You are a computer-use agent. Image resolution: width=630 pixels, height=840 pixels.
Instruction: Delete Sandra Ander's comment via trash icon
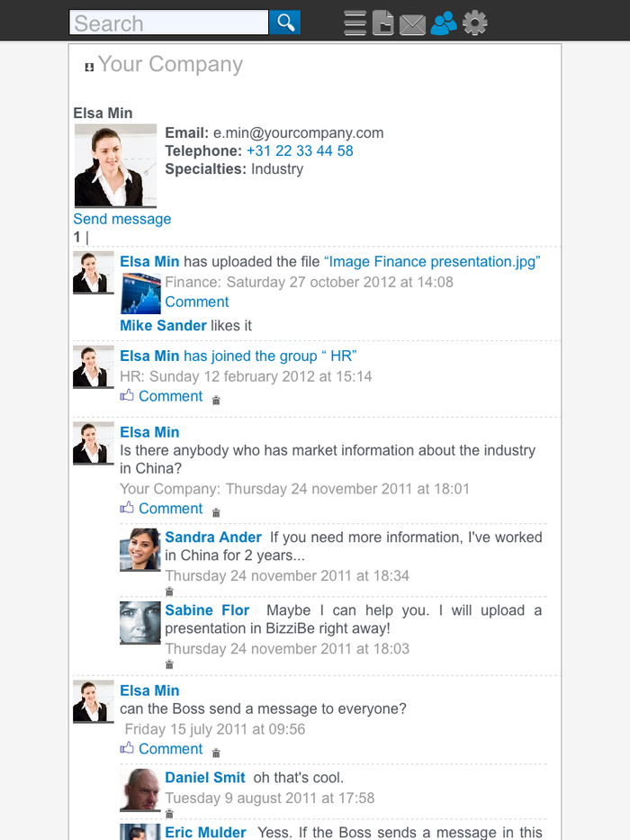(x=169, y=592)
